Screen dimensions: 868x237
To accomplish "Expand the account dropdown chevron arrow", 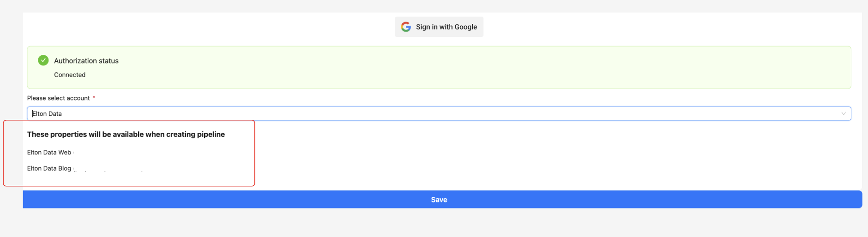I will click(x=844, y=114).
